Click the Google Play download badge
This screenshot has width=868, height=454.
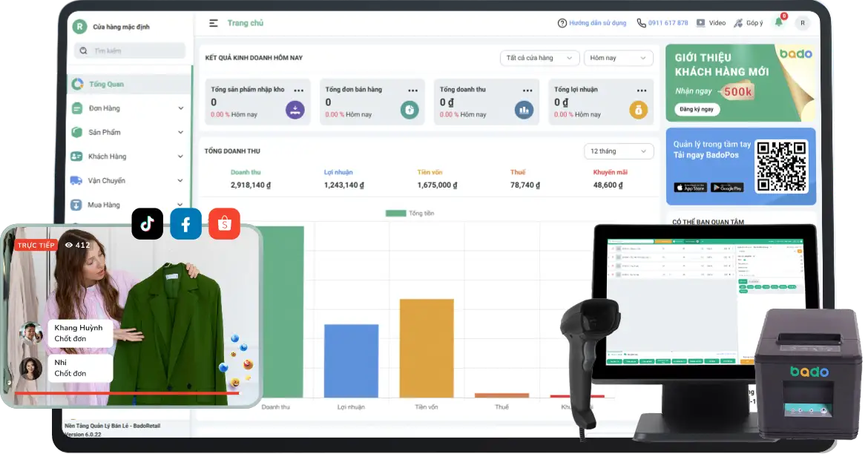pos(727,188)
